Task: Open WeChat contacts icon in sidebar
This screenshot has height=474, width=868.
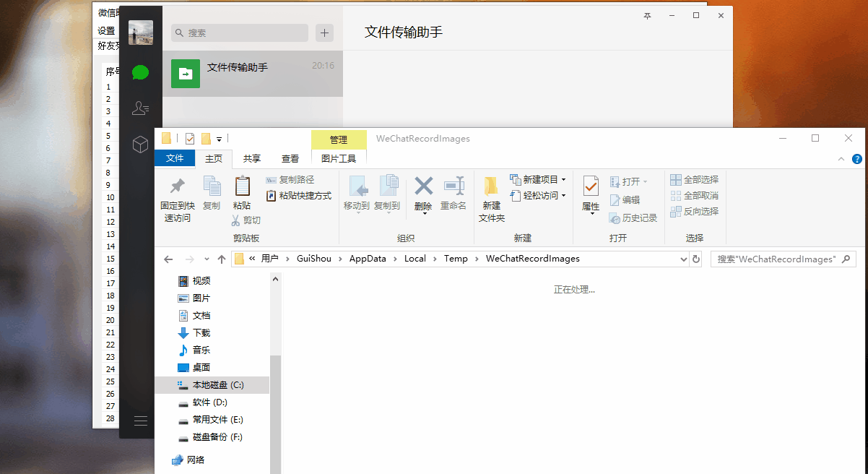Action: pos(140,108)
